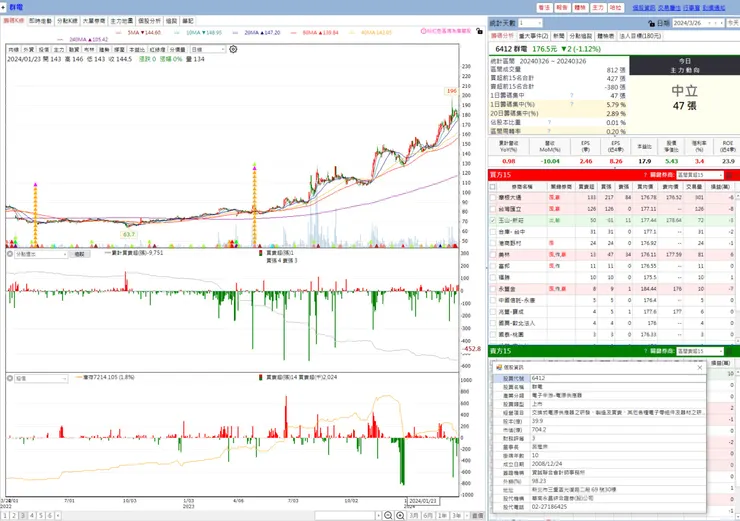Click the red square icon in the 買方15 header

729,175
